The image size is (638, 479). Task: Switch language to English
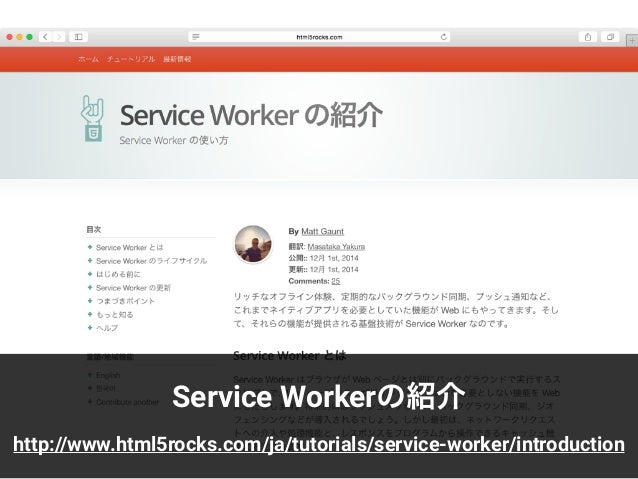pyautogui.click(x=108, y=375)
